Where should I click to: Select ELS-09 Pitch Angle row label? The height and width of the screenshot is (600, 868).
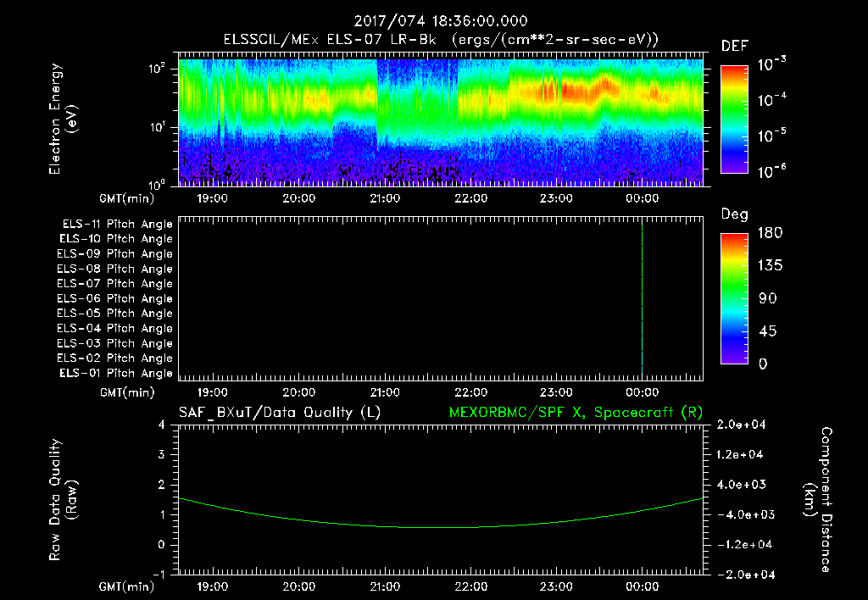click(115, 254)
